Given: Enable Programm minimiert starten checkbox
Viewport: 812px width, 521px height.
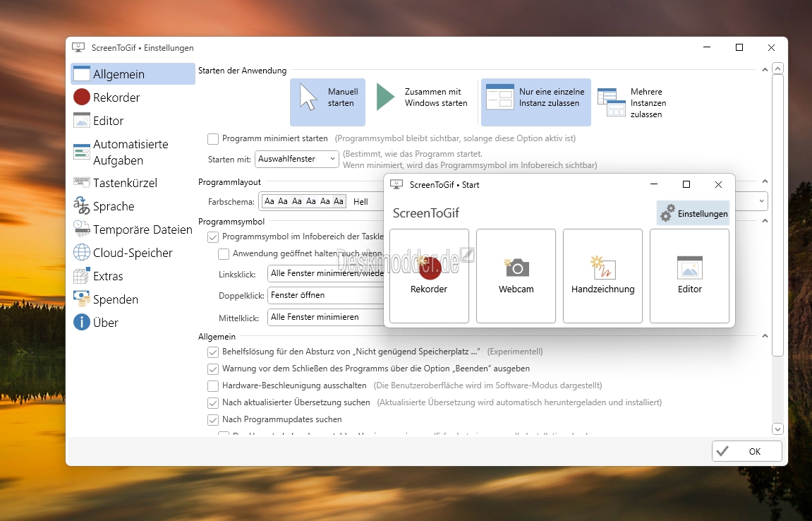Looking at the screenshot, I should point(213,138).
